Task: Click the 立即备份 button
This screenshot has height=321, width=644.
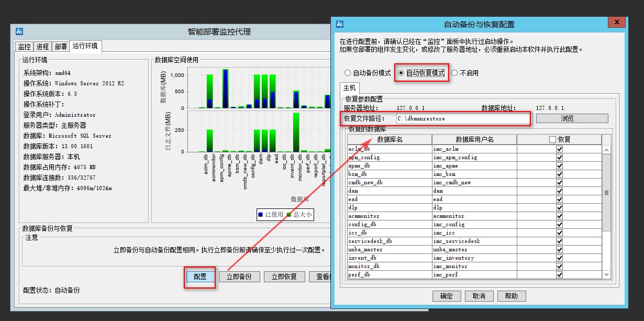Action: (239, 277)
